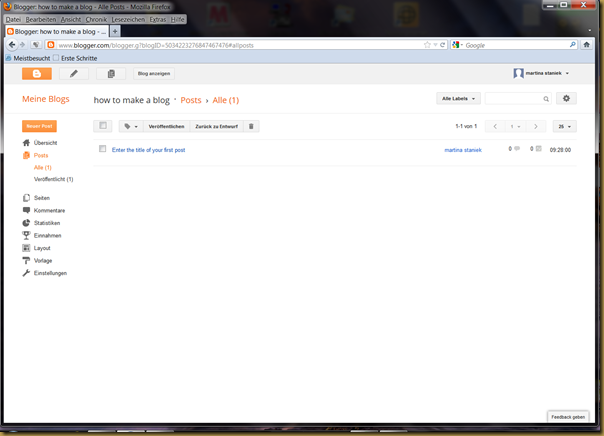Create a new post with Neuer Post
Screen dimensions: 604x436
tap(39, 126)
